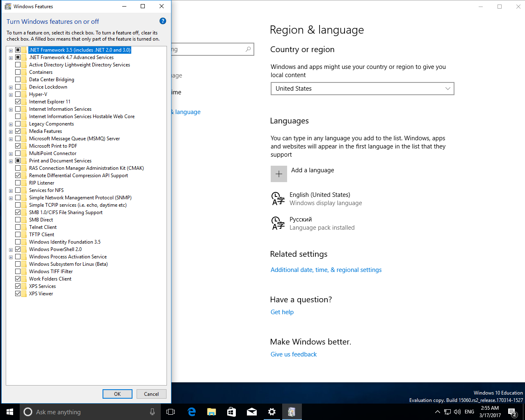Uncheck Microsoft Print to PDF
Viewport: 525px width, 420px height.
[x=18, y=146]
